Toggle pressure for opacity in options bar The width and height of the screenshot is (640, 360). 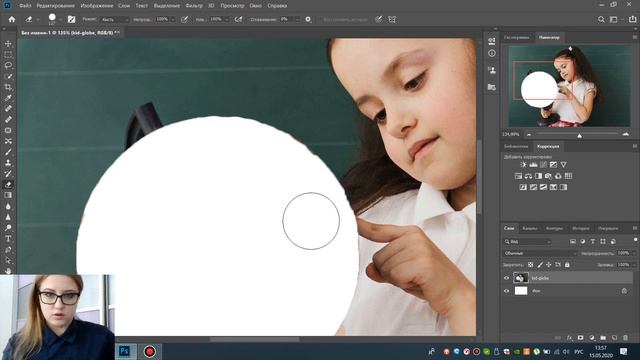pos(184,19)
